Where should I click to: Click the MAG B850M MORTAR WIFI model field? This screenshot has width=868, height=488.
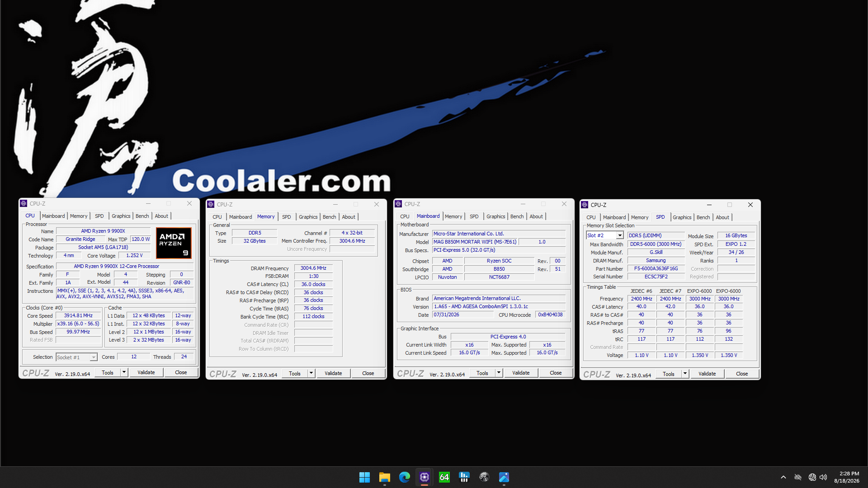tap(475, 242)
